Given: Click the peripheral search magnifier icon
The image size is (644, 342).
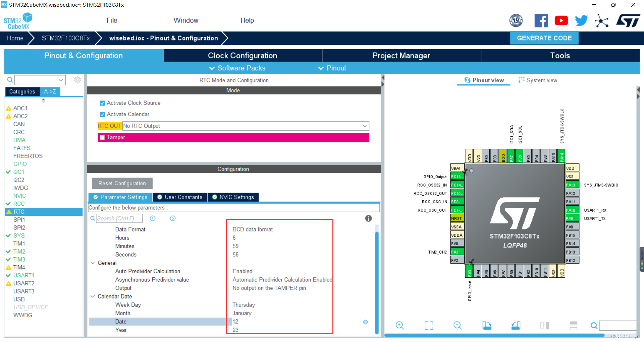Looking at the screenshot, I should (10, 80).
